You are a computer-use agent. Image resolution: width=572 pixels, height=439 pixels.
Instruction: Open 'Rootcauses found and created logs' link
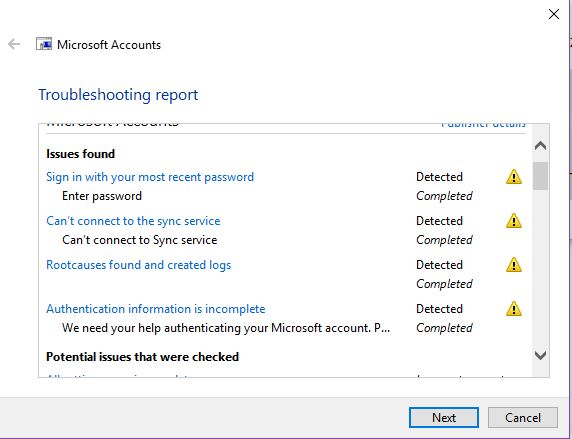[139, 265]
